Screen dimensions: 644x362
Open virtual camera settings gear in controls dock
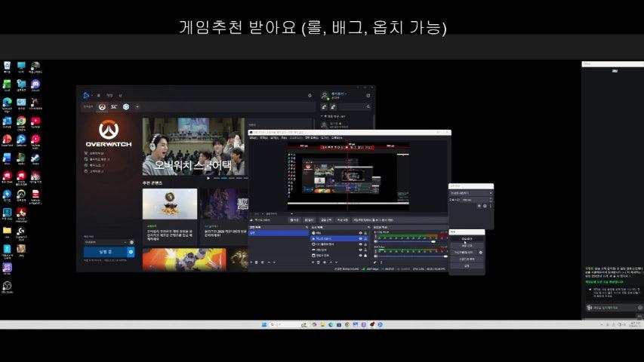(x=480, y=252)
